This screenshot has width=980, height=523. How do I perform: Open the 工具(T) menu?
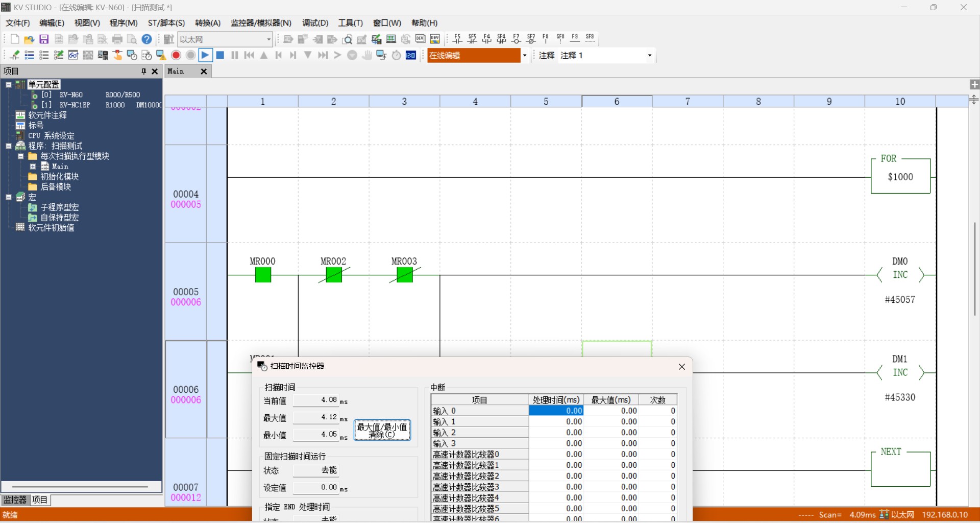351,23
